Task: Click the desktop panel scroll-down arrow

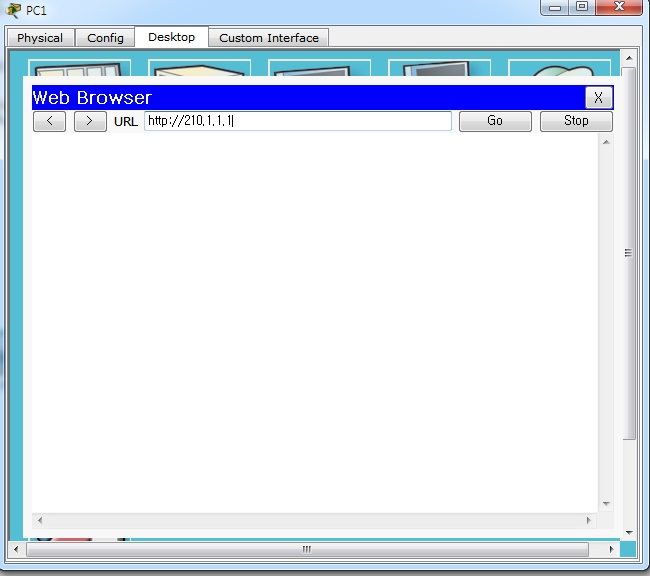Action: pos(629,532)
